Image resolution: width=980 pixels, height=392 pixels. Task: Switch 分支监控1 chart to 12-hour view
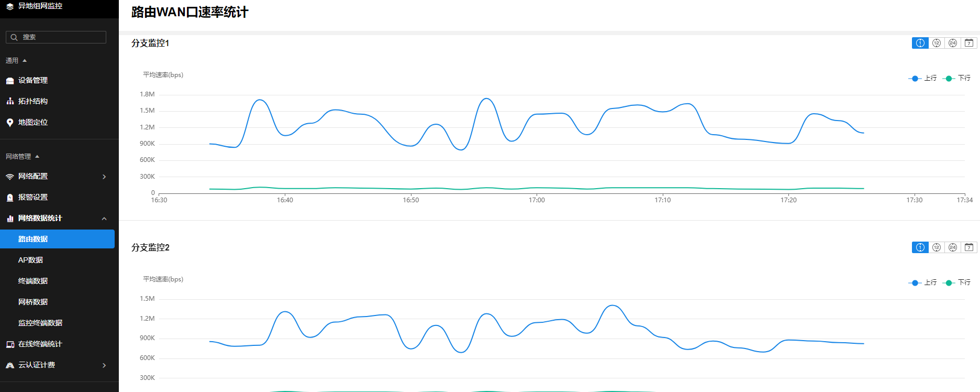coord(937,43)
